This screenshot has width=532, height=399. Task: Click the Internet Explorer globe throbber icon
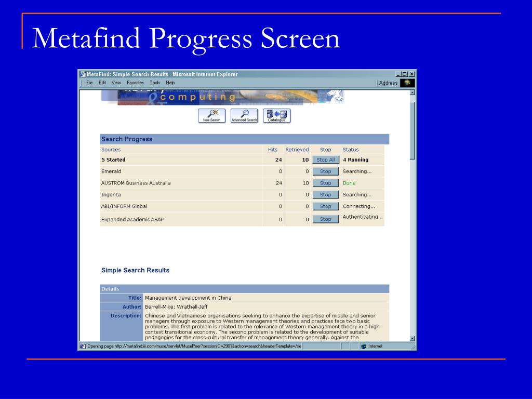click(407, 83)
